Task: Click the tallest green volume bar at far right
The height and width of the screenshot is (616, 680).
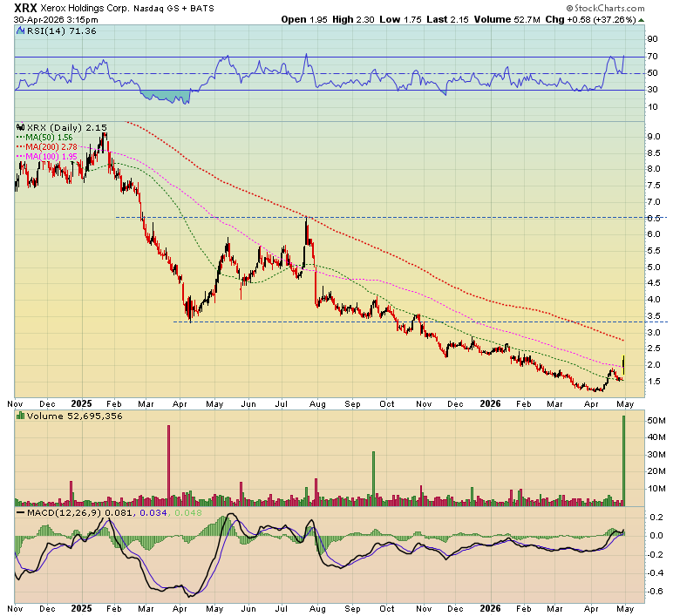Action: tap(624, 461)
